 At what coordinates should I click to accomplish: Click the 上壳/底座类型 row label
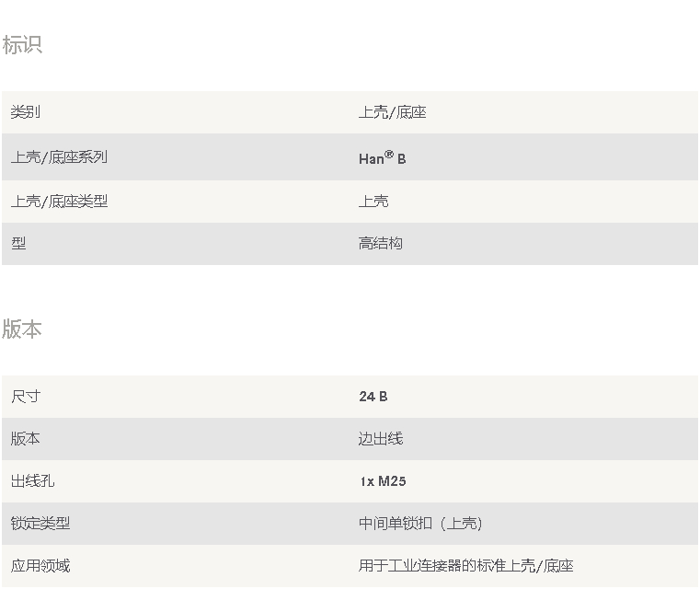click(x=59, y=201)
